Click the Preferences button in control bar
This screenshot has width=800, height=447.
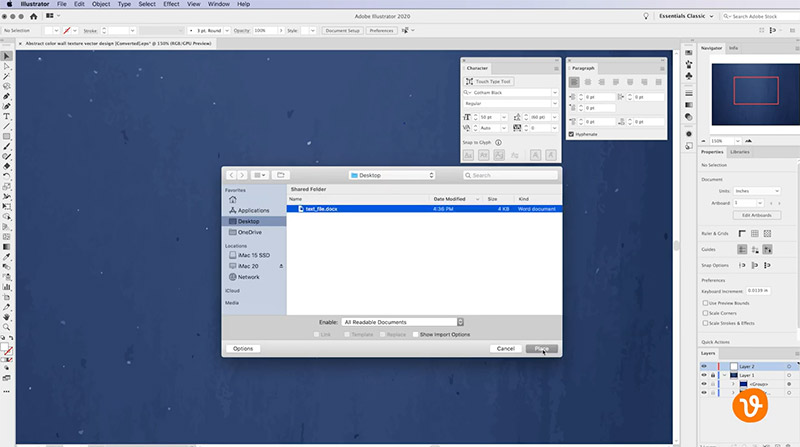pyautogui.click(x=381, y=31)
